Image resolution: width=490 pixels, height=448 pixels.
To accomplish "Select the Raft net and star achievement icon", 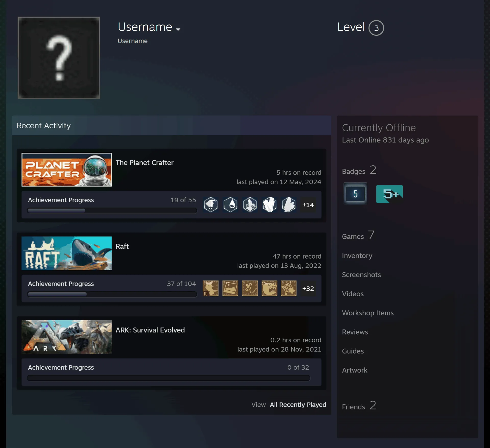I will coord(289,288).
